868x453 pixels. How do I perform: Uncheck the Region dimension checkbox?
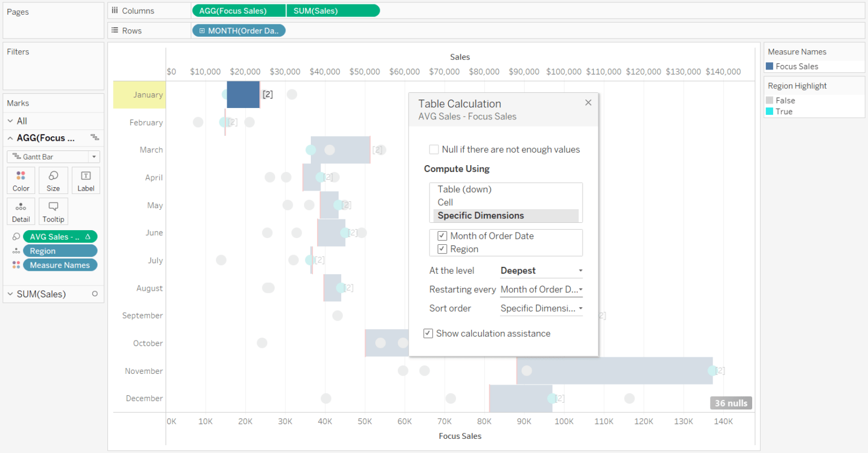442,249
